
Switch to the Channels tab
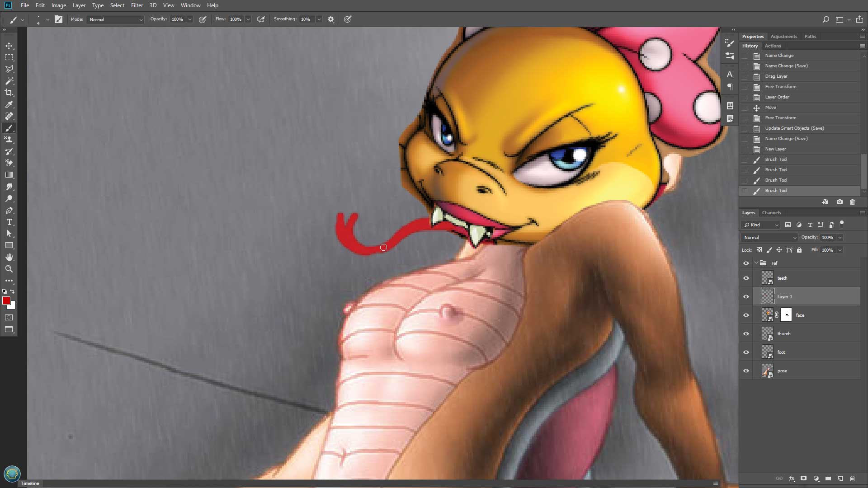tap(771, 212)
